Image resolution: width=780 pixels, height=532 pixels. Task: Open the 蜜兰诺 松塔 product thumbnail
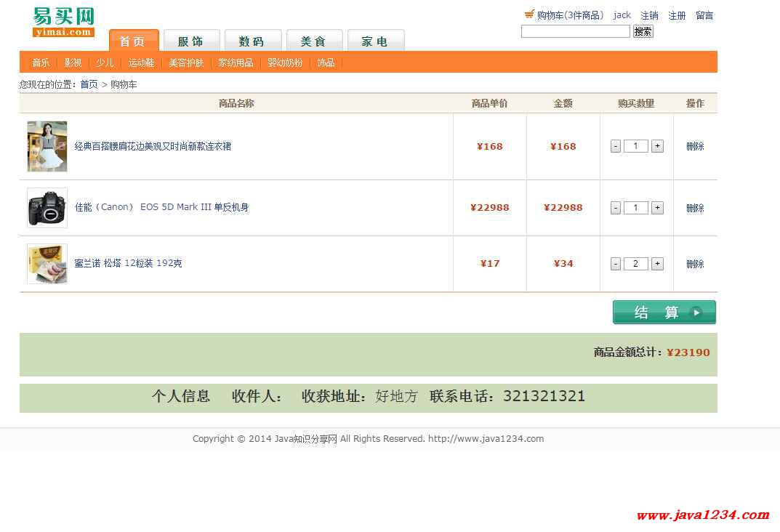point(47,264)
